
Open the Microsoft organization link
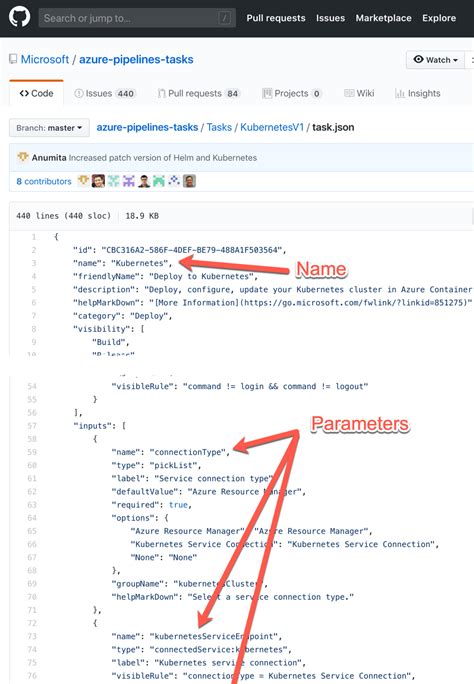click(x=45, y=59)
